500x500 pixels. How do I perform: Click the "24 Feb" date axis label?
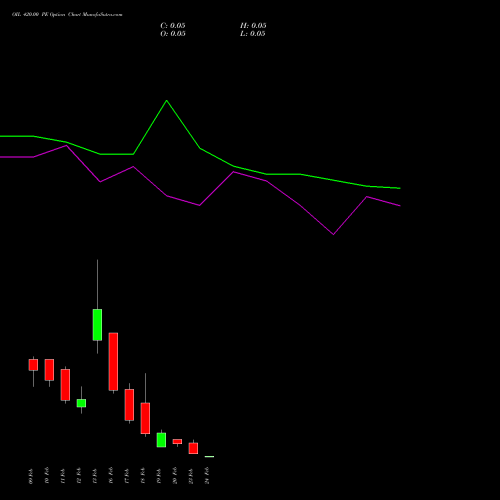pyautogui.click(x=207, y=476)
